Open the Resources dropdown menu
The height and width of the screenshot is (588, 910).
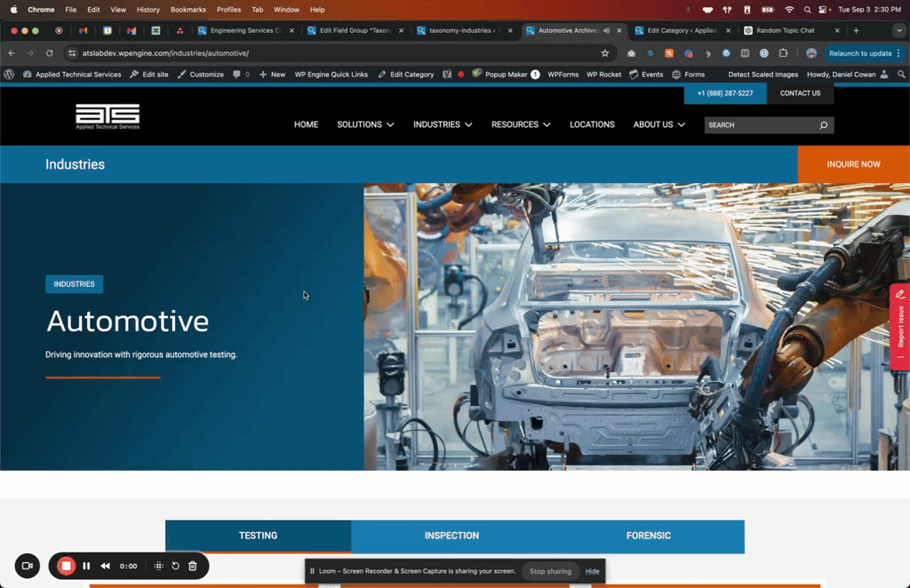tap(521, 124)
